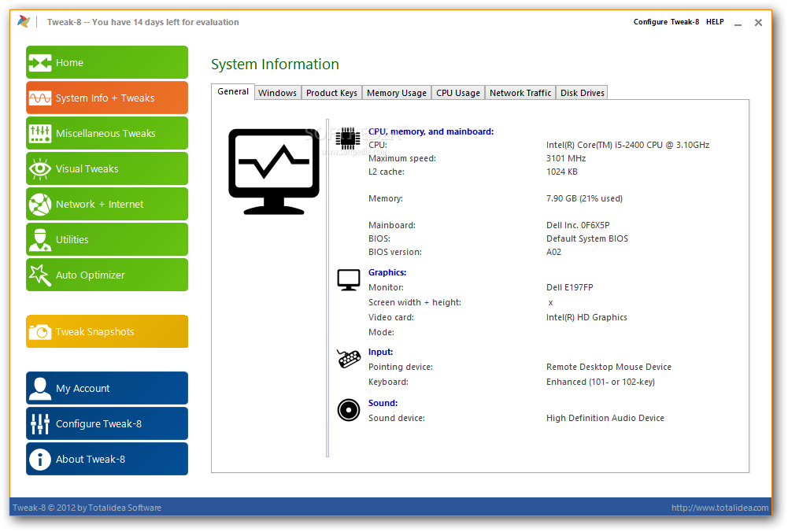Open the Home button label
The height and width of the screenshot is (532, 788).
coord(69,63)
